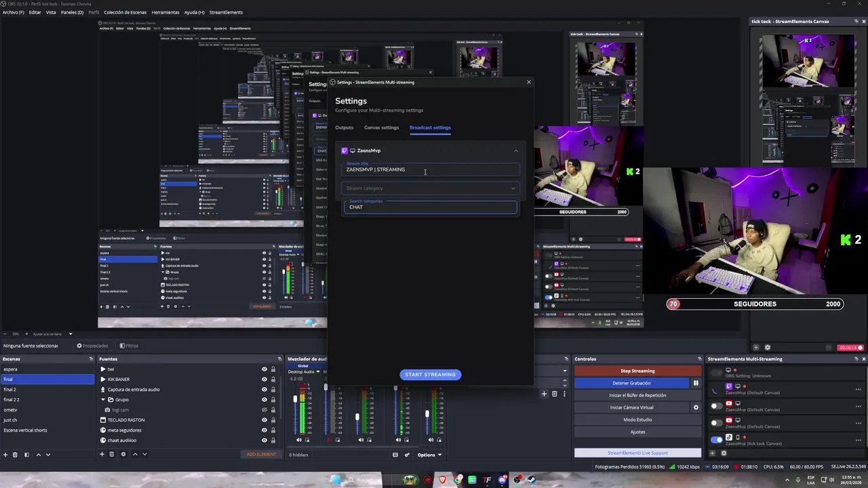Click Iniciar el Búfer de Repetición

[x=637, y=395]
